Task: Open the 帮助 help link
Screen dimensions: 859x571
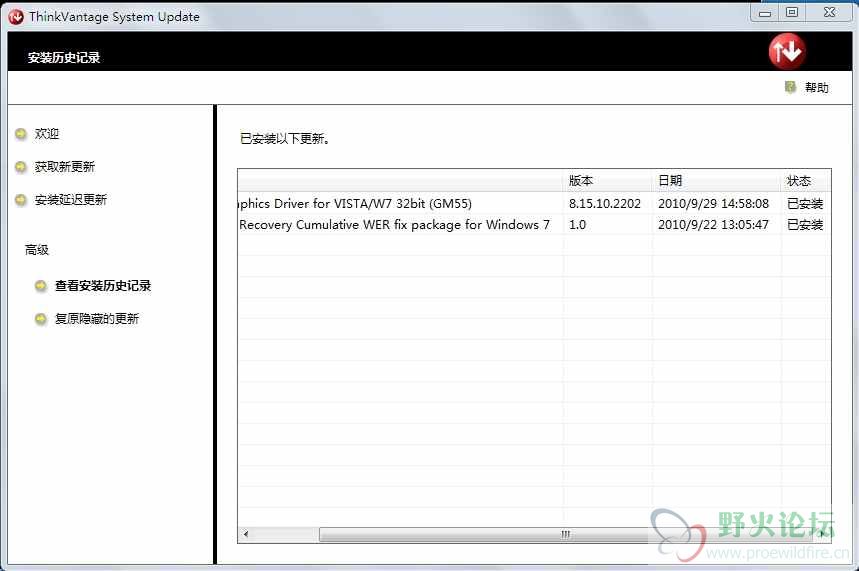Action: 817,88
